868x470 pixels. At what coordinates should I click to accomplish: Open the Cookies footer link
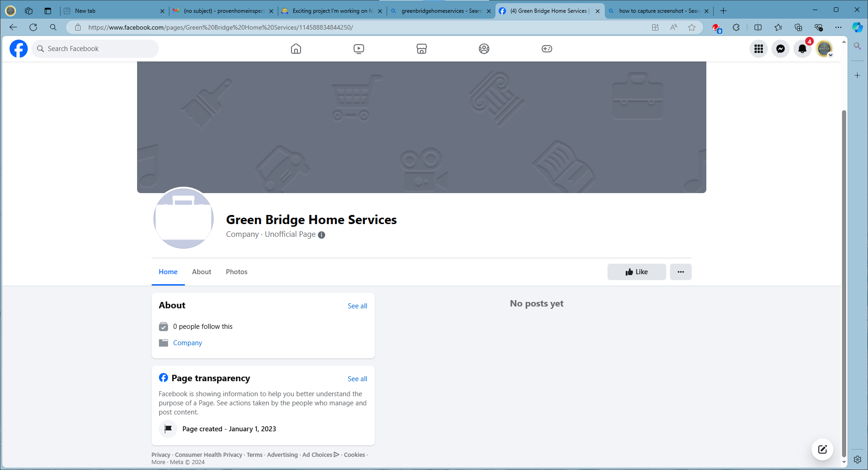pyautogui.click(x=354, y=455)
